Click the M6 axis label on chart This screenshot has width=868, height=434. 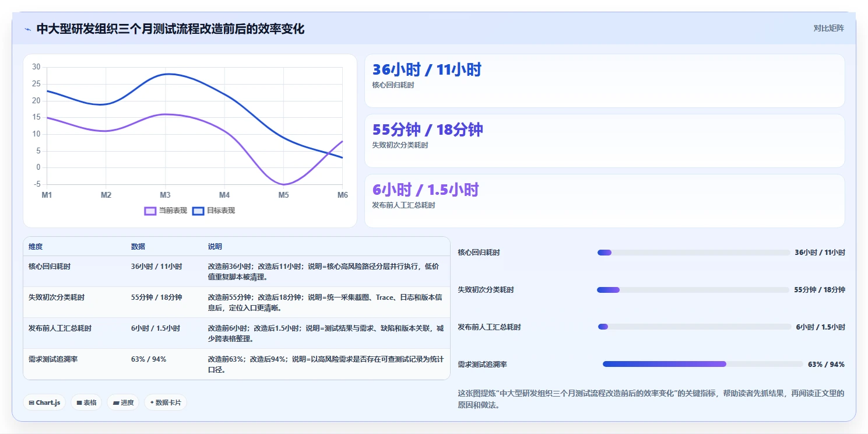pyautogui.click(x=342, y=195)
